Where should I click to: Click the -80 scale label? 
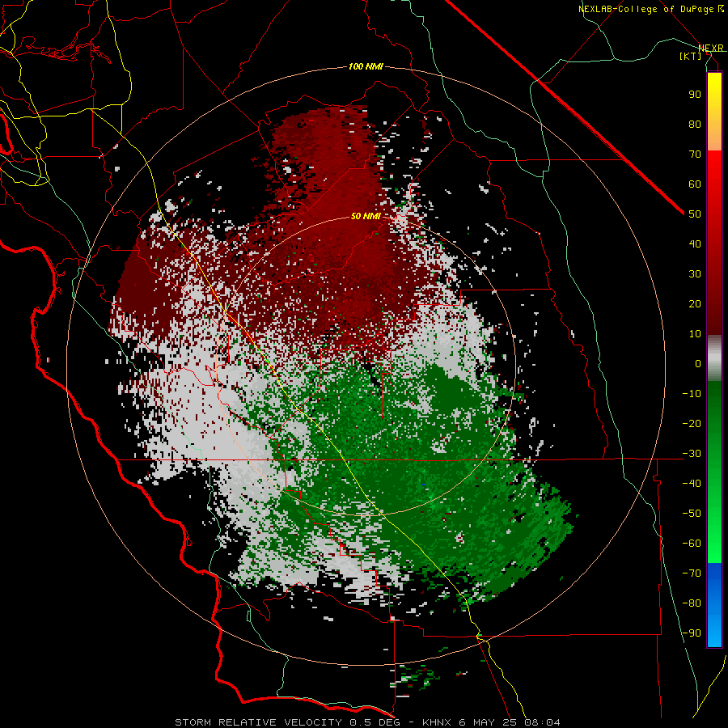[692, 603]
